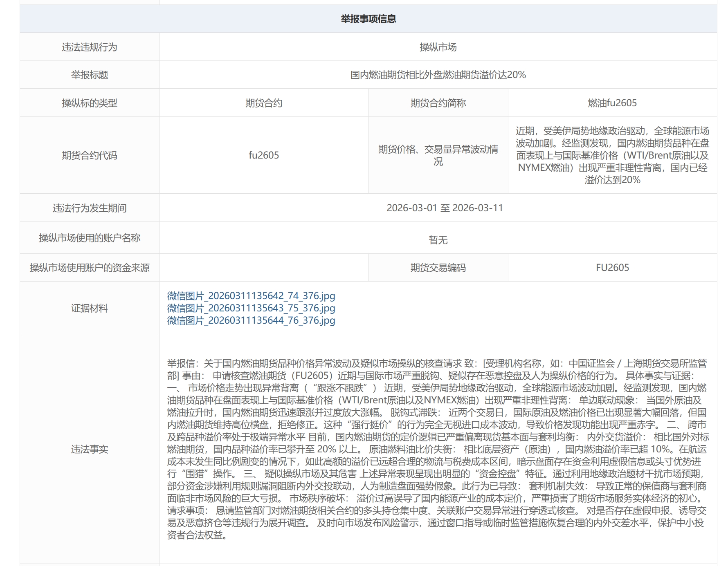Select the 操纵市场 violation type value
Screen dimensions: 728x566
tap(438, 47)
